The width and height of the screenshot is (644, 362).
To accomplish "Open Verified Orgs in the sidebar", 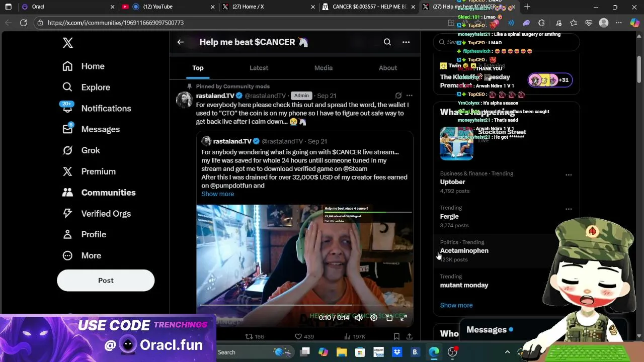I will coord(97,214).
